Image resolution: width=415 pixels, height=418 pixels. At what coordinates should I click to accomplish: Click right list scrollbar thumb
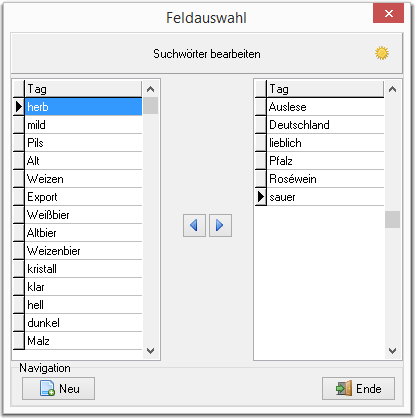click(393, 220)
